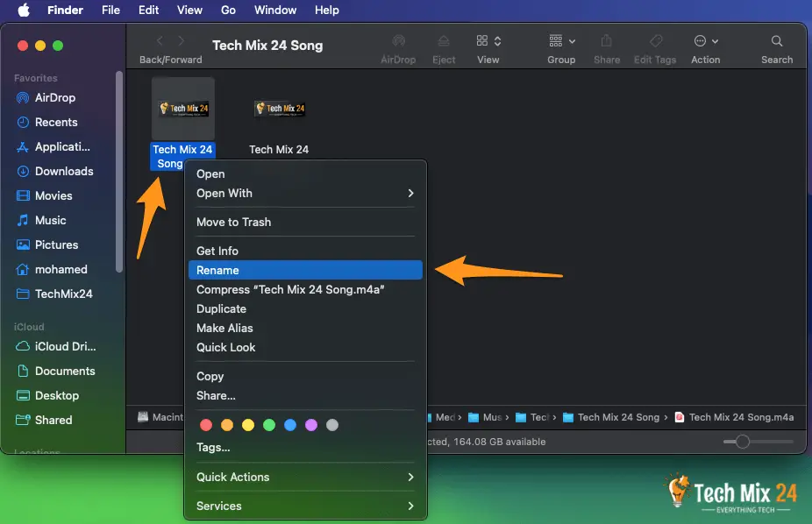
Task: Choose Quick Look in context menu
Action: [305, 348]
